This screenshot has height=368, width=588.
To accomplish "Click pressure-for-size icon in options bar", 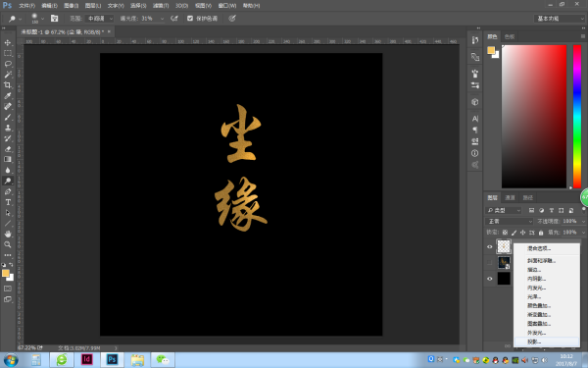I will click(x=232, y=18).
